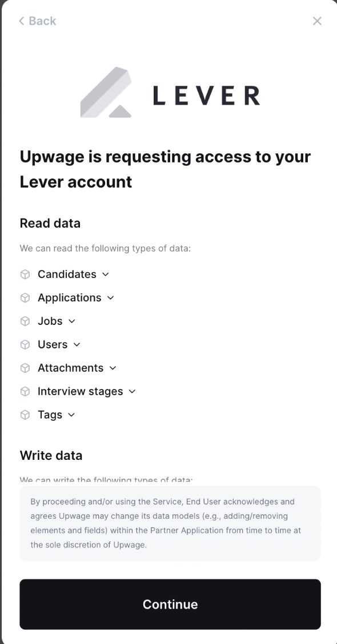
Task: Expand the Jobs data details
Action: point(71,321)
